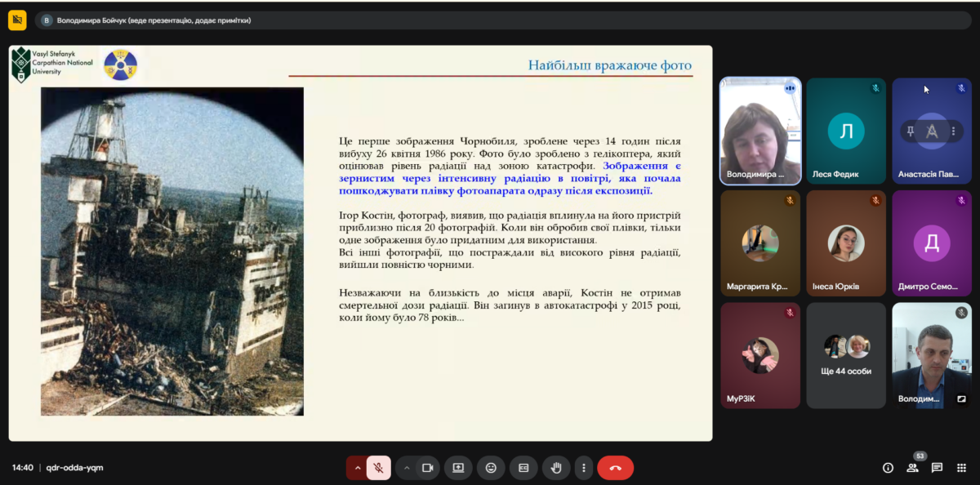Open the emoji reactions icon
This screenshot has width=980, height=485.
pos(491,468)
